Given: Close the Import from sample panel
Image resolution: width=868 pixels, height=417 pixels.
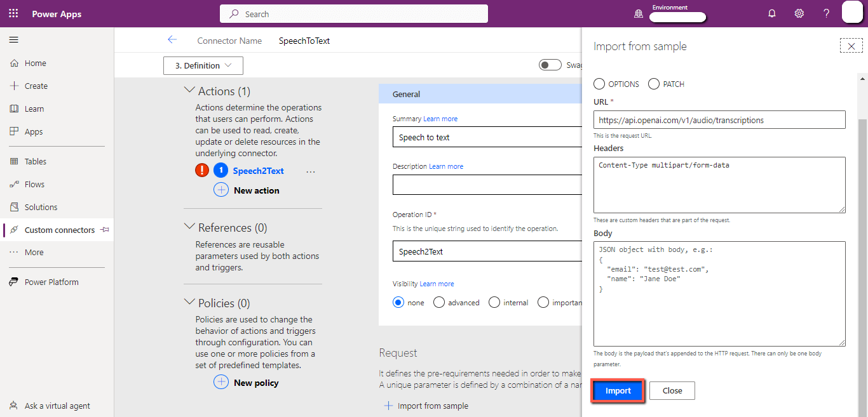Looking at the screenshot, I should [851, 46].
